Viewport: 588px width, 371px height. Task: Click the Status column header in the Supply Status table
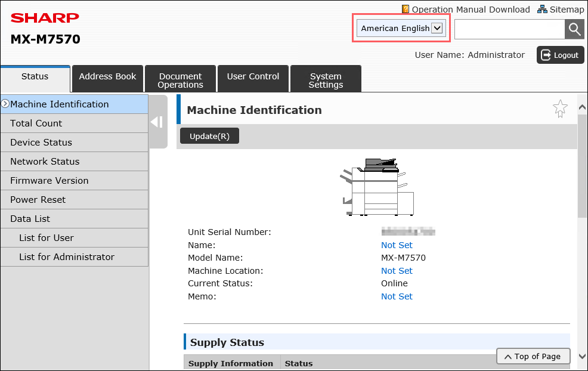click(x=299, y=363)
